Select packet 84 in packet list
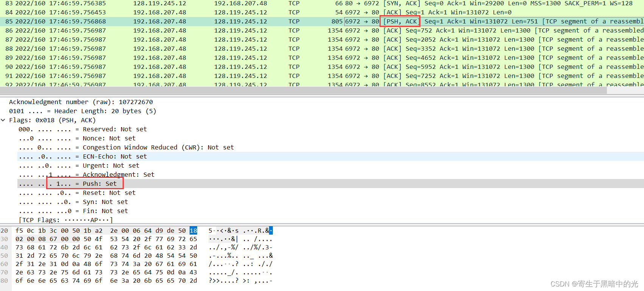 coord(322,12)
